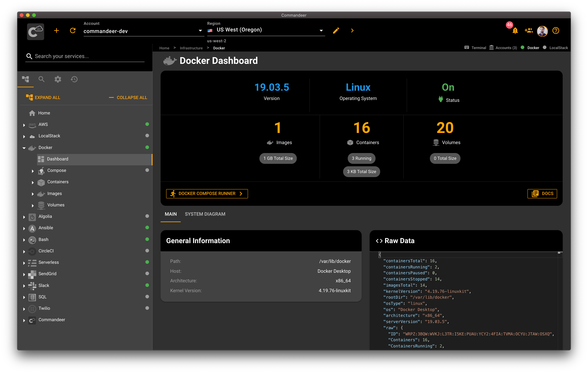
Task: Switch to the System Diagram tab
Action: 205,214
